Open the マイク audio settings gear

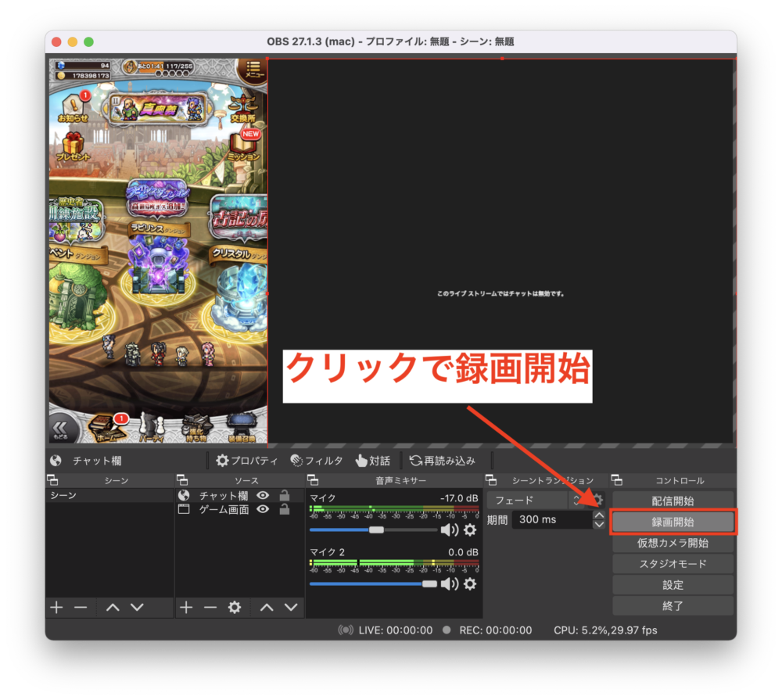[470, 529]
